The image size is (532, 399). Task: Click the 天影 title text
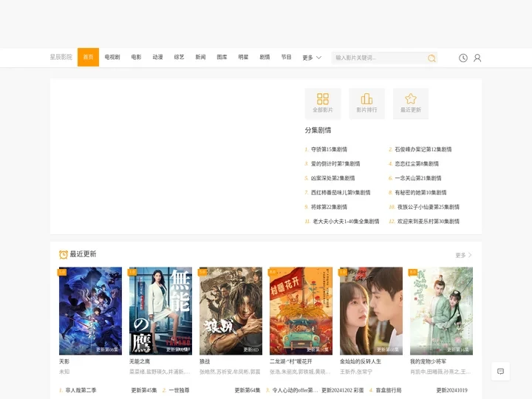click(x=64, y=361)
